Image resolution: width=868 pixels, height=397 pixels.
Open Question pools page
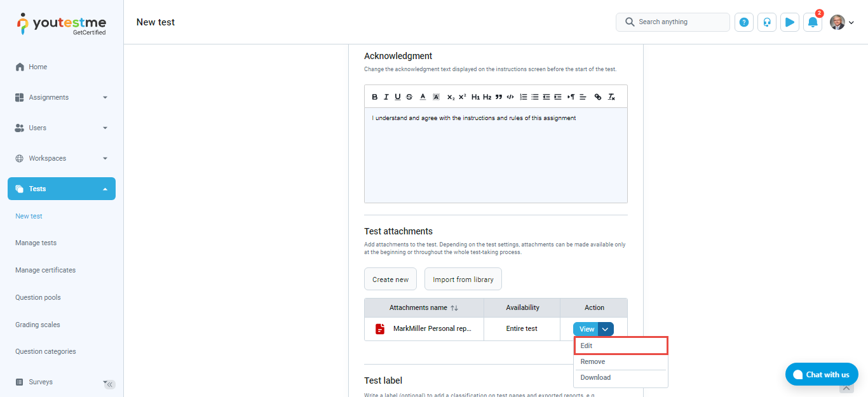38,297
